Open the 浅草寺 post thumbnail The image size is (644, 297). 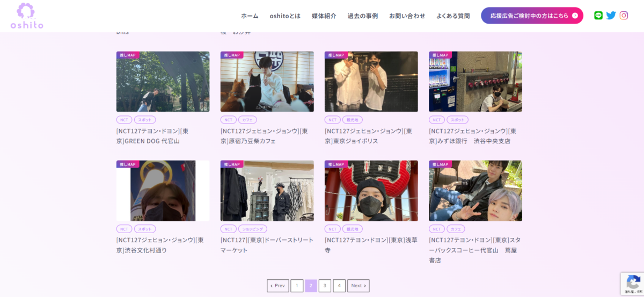(371, 191)
